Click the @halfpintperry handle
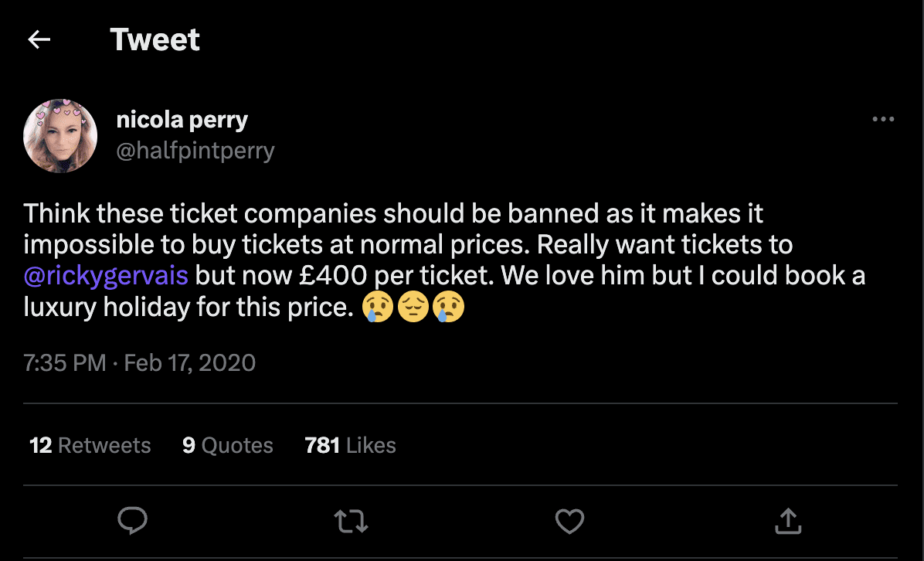This screenshot has height=561, width=924. 195,151
